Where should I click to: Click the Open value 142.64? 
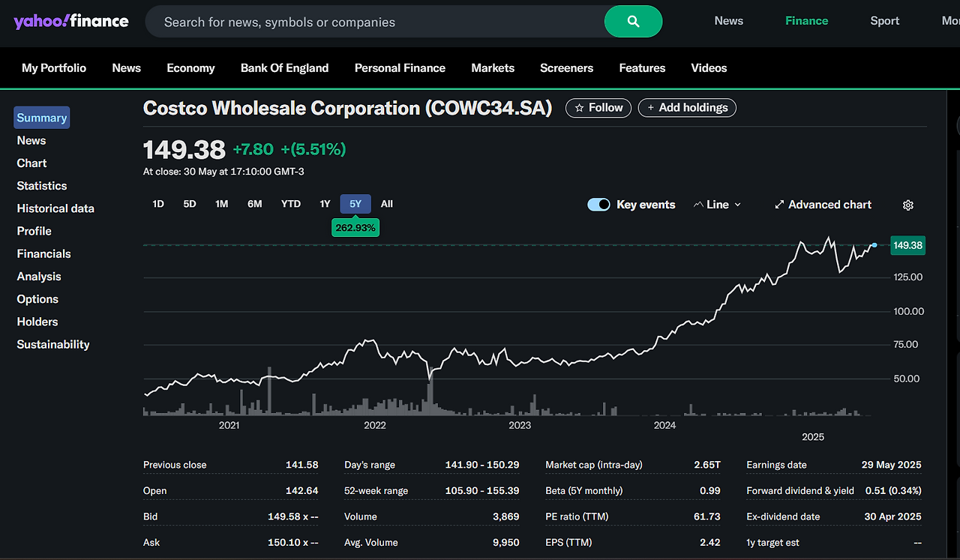302,491
